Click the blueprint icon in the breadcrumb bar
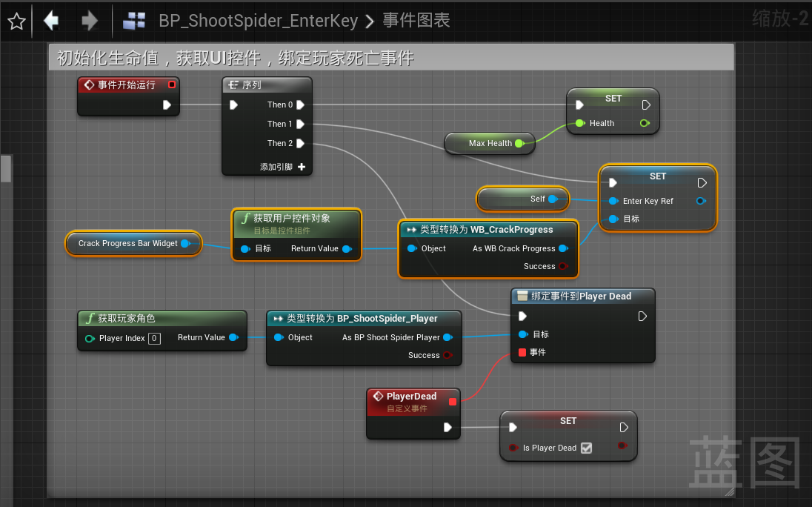812x507 pixels. [x=133, y=21]
